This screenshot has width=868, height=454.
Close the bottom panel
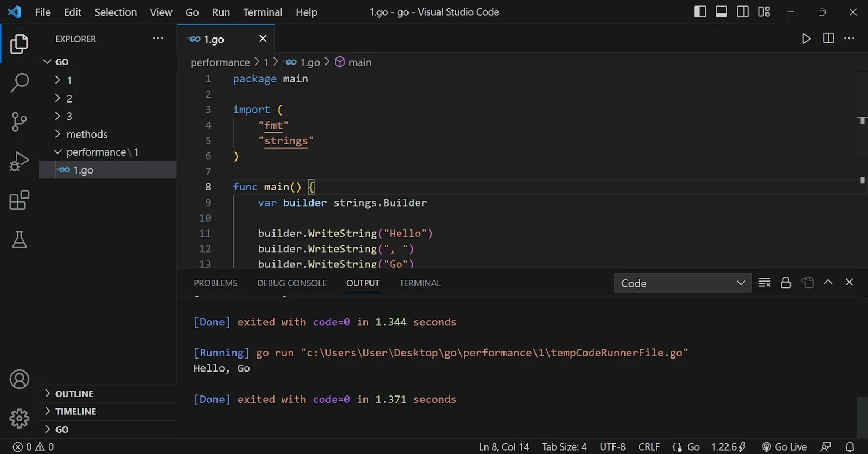click(x=850, y=282)
